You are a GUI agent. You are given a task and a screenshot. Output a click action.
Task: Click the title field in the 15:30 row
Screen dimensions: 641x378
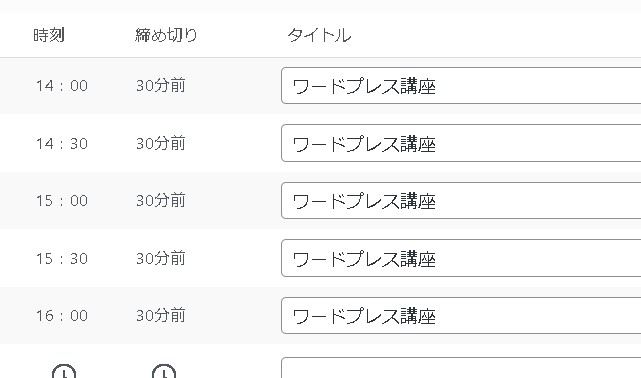point(461,258)
